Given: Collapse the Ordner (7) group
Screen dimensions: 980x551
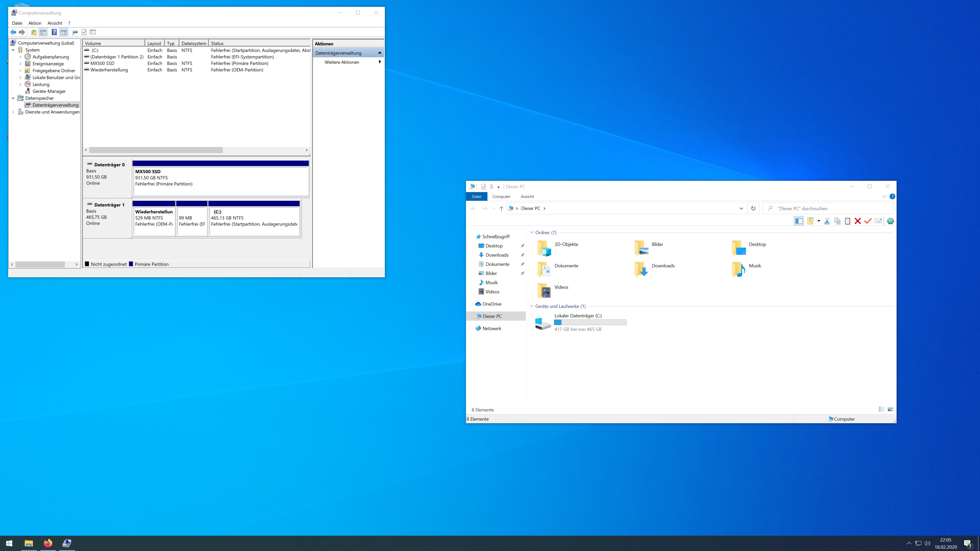Looking at the screenshot, I should coord(532,232).
